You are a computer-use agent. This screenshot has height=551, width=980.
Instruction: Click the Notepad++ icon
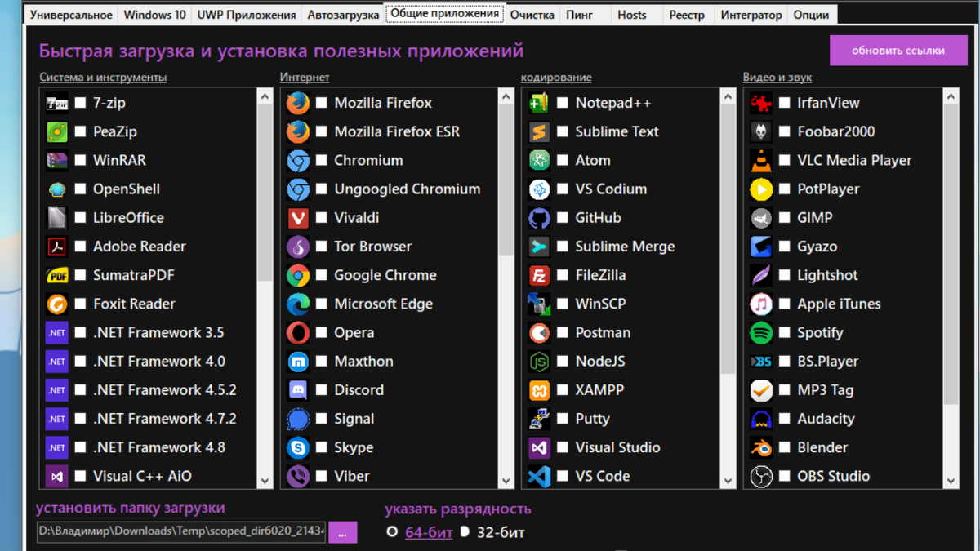(x=539, y=103)
